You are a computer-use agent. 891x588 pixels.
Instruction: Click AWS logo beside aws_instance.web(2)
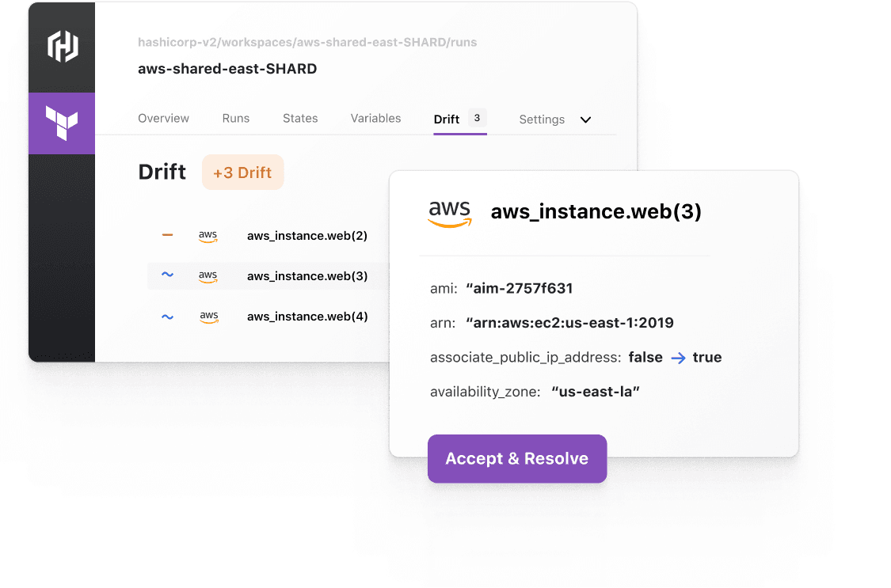pos(208,236)
